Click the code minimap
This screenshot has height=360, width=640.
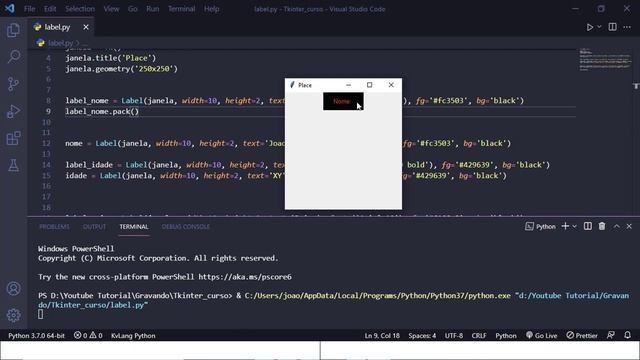point(605,60)
